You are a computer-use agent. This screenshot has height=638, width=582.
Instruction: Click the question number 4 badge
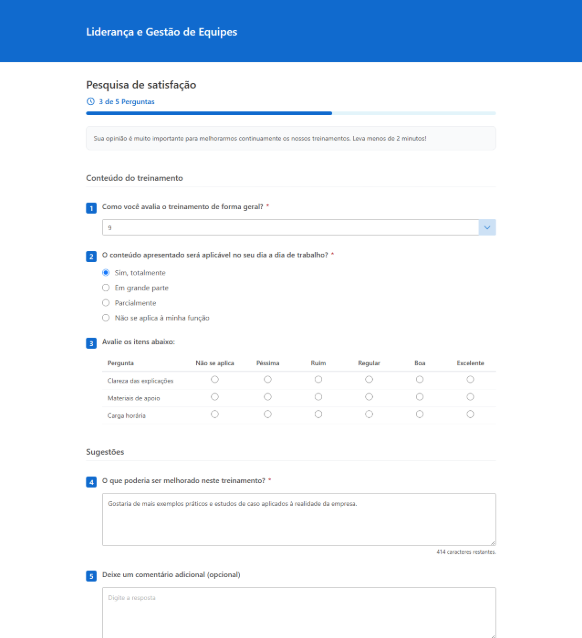tap(91, 482)
